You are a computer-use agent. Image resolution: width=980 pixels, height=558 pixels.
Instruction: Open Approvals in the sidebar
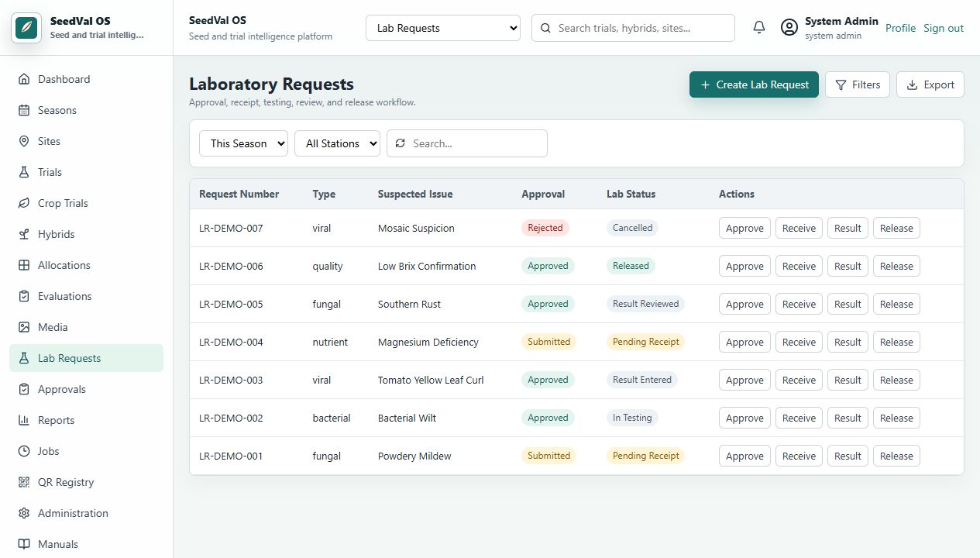click(x=86, y=389)
